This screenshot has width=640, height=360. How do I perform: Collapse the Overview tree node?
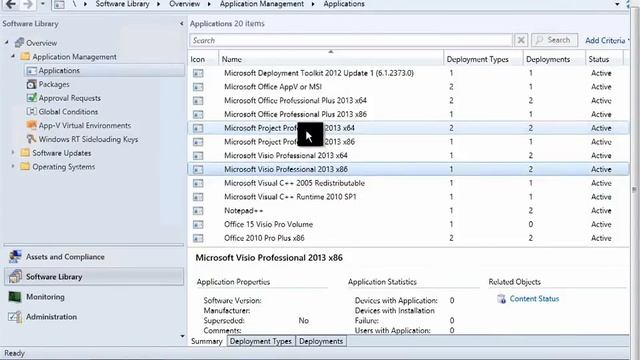(x=7, y=42)
